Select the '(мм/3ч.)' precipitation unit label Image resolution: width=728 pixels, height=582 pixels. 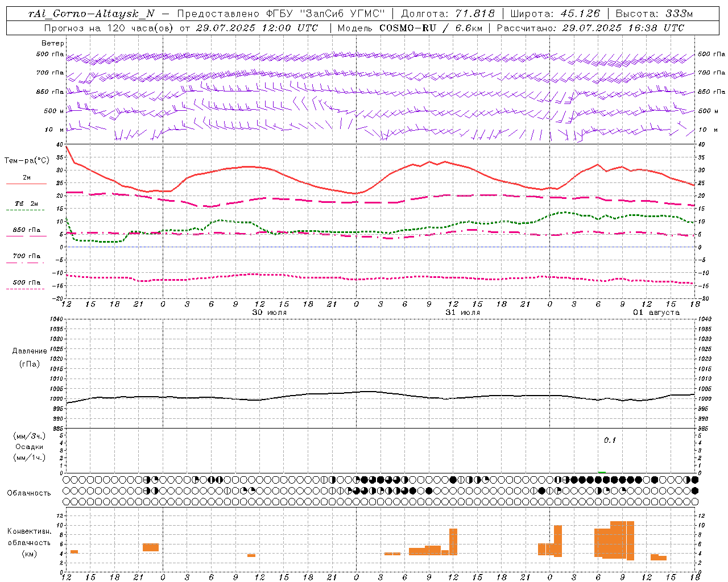[x=30, y=436]
